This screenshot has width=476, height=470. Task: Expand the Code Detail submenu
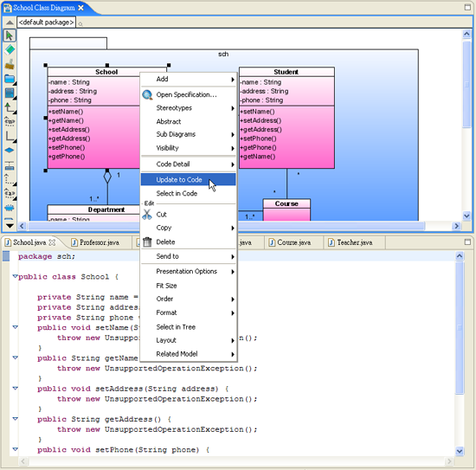point(188,164)
